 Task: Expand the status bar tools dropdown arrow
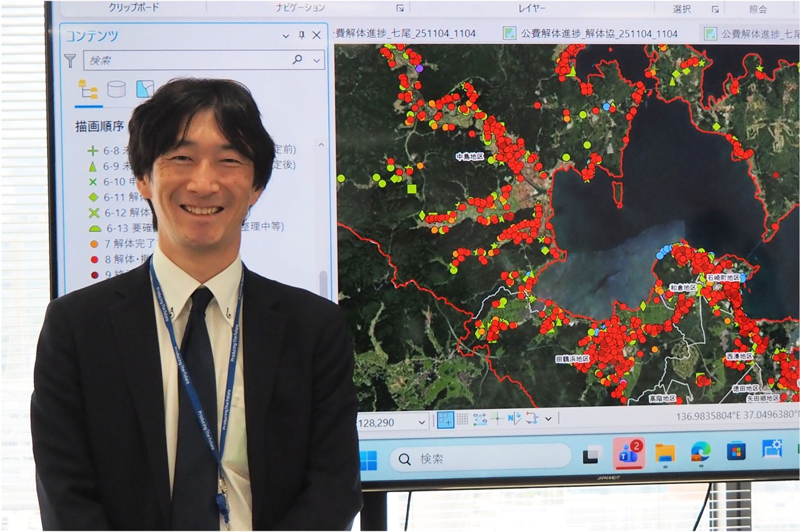pyautogui.click(x=548, y=419)
